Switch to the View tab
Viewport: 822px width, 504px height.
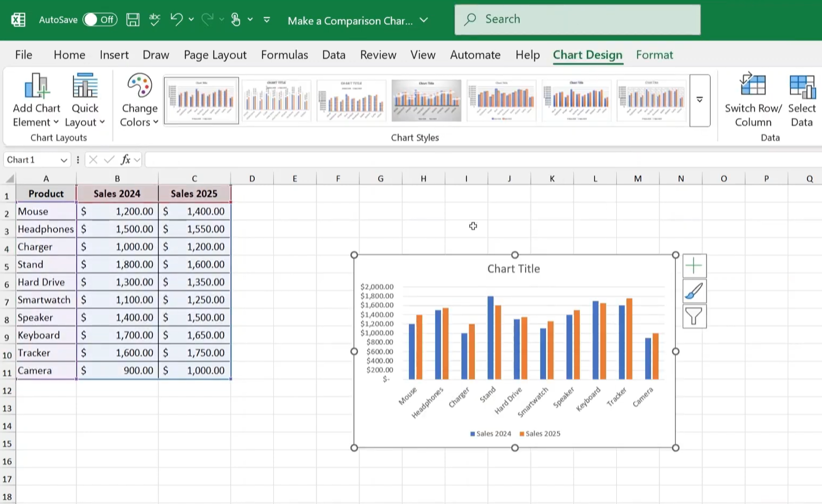(x=423, y=55)
